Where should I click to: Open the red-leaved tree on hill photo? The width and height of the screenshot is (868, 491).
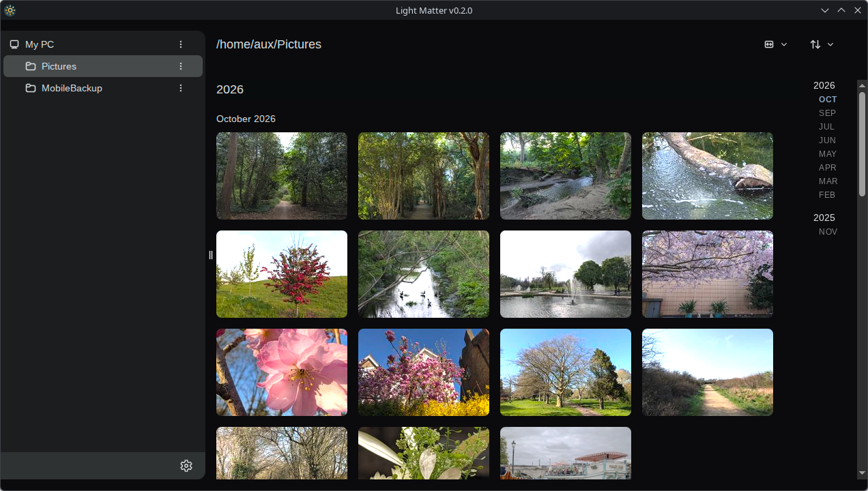coord(282,274)
